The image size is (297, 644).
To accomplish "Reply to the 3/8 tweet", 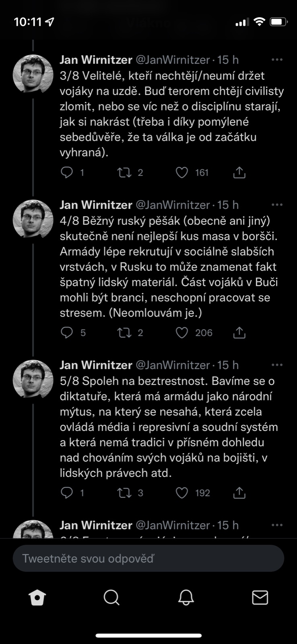I will point(66,173).
